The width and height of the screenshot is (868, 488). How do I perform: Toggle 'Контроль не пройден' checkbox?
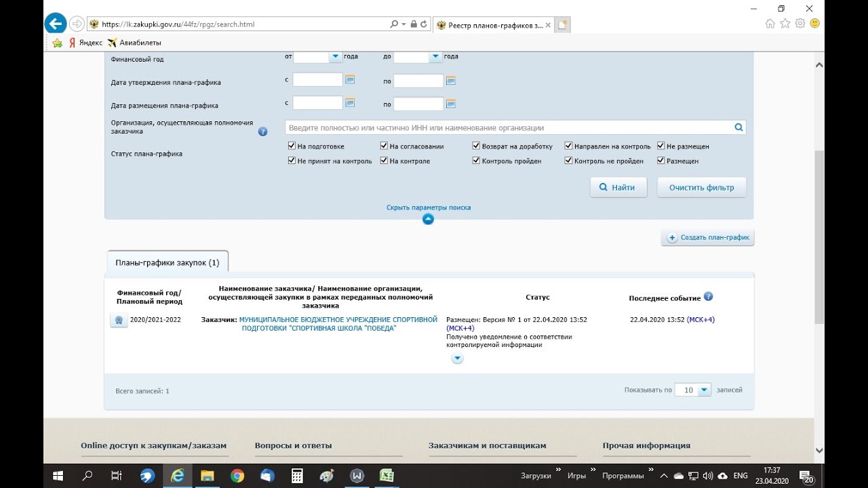(568, 161)
